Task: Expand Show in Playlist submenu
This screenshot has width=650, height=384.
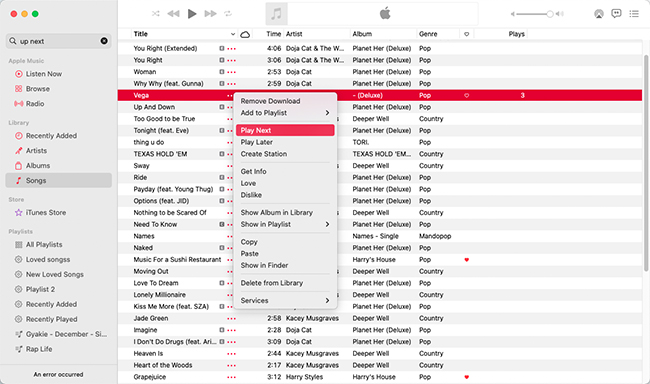Action: click(x=285, y=224)
